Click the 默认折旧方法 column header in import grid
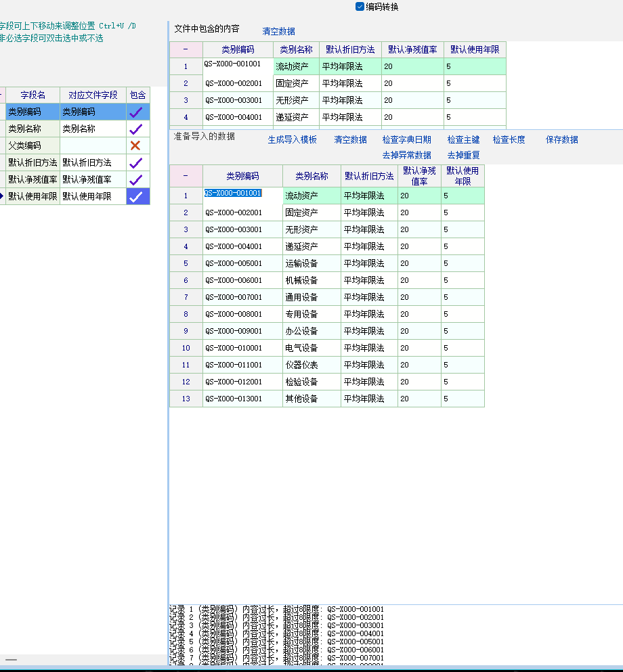623x672 pixels. (x=369, y=176)
